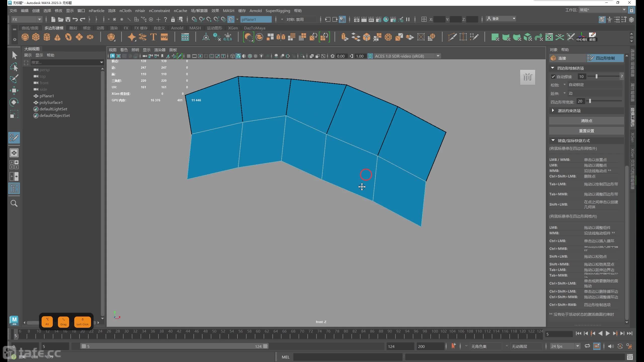Open the Extend option dropdown
This screenshot has height=362, width=644.
point(565,93)
